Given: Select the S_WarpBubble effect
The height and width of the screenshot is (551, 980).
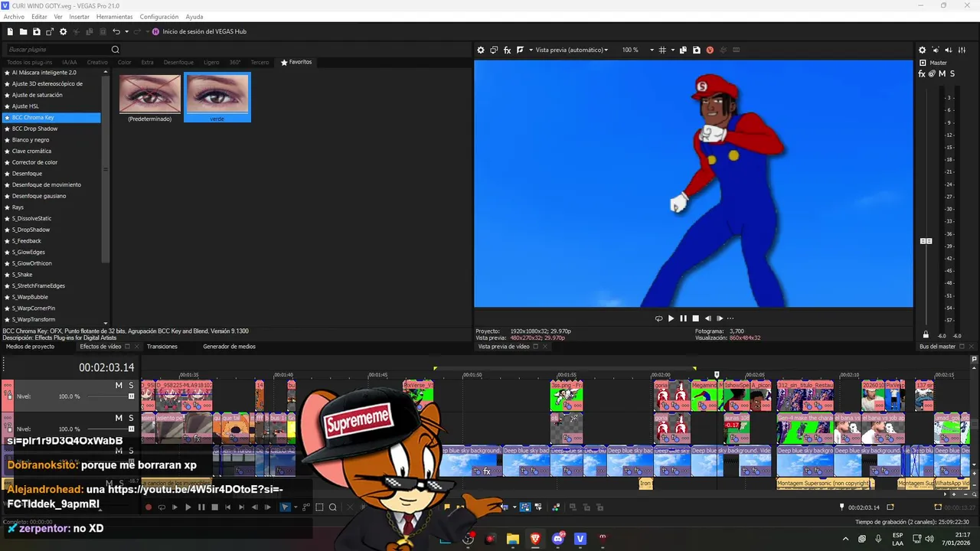Looking at the screenshot, I should 30,297.
